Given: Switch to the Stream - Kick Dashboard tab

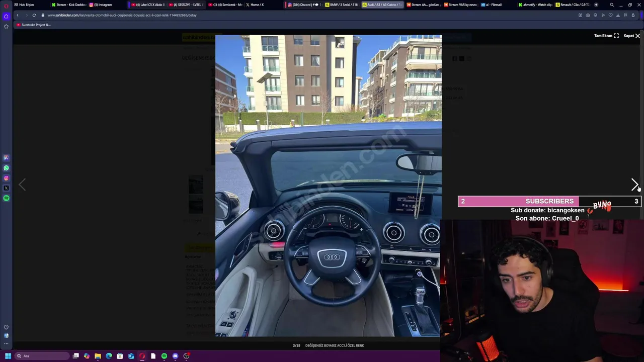Looking at the screenshot, I should (69, 5).
